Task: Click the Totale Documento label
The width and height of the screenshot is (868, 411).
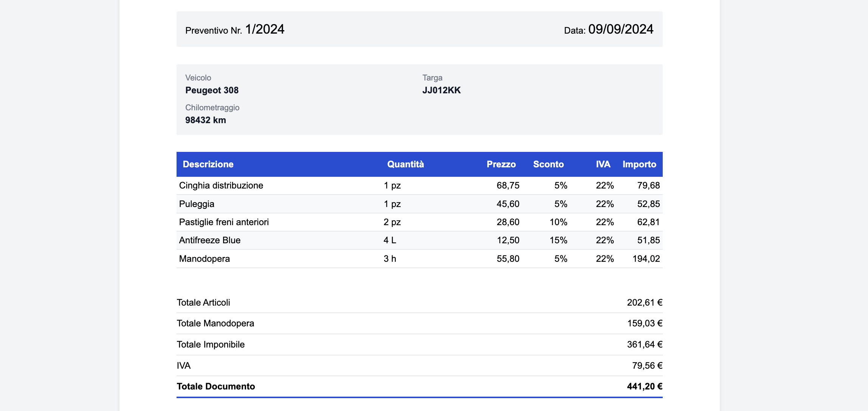Action: pos(216,386)
